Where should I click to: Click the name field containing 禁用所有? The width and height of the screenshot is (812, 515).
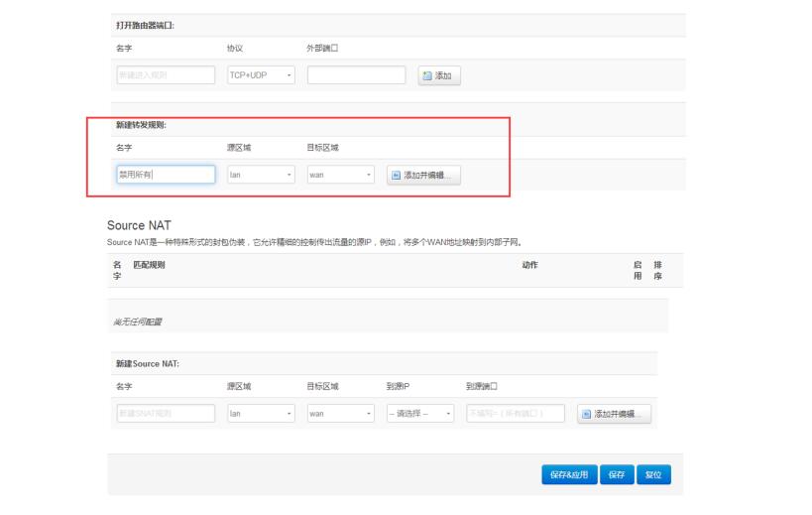click(x=166, y=175)
